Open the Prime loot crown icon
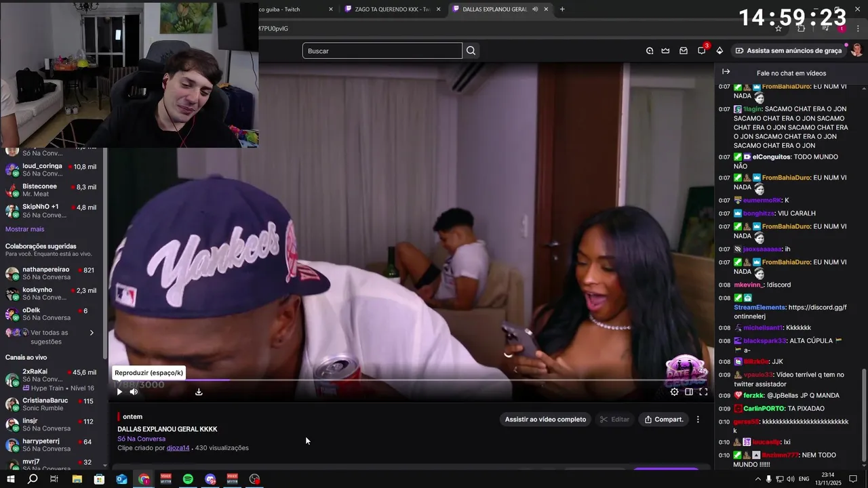 [666, 51]
